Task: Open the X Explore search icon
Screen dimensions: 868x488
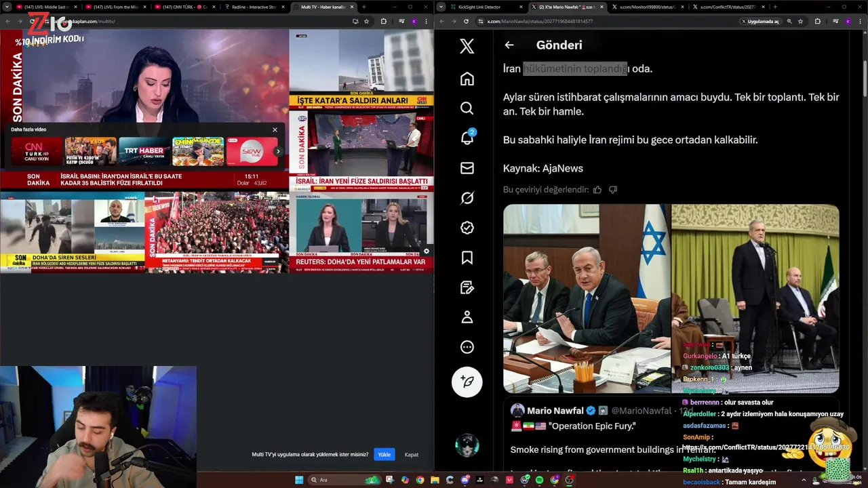Action: [467, 108]
